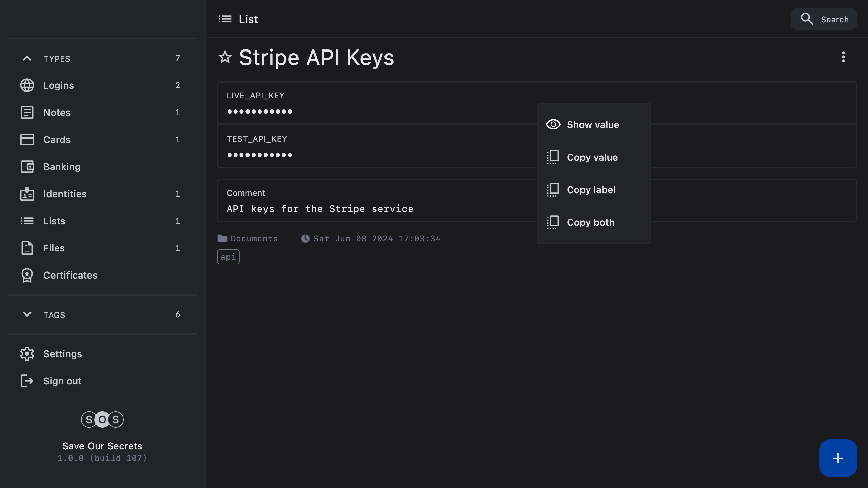Expand the Tags section
868x488 pixels.
27,314
